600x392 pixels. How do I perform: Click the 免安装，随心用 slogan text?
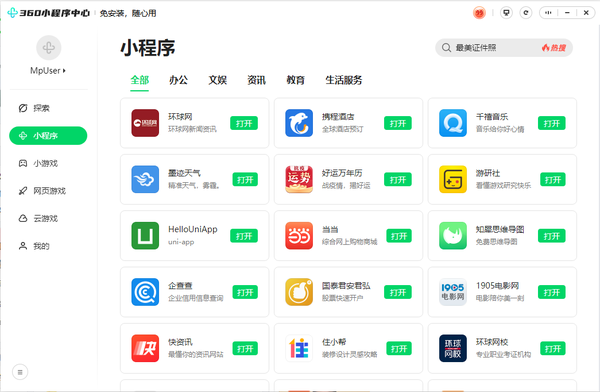click(128, 13)
